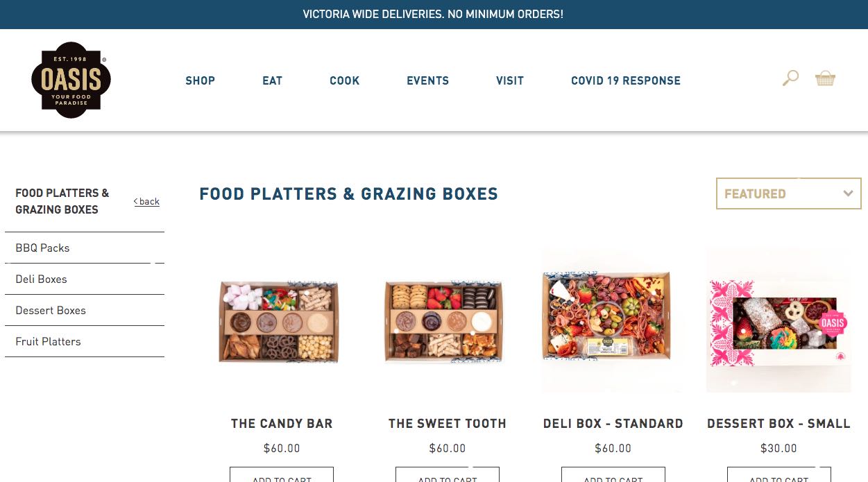Viewport: 868px width, 482px height.
Task: Open the EAT menu
Action: tap(272, 80)
